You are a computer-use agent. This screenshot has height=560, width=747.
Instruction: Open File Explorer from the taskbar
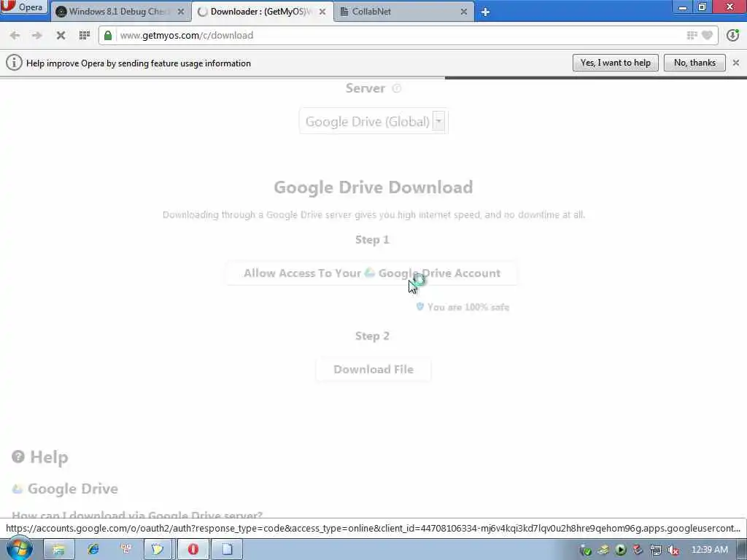(x=58, y=550)
